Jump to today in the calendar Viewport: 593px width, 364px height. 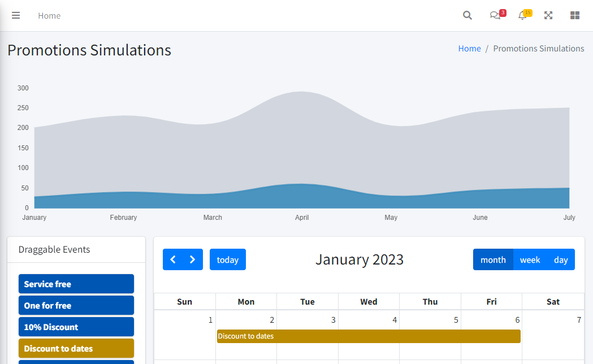[228, 259]
